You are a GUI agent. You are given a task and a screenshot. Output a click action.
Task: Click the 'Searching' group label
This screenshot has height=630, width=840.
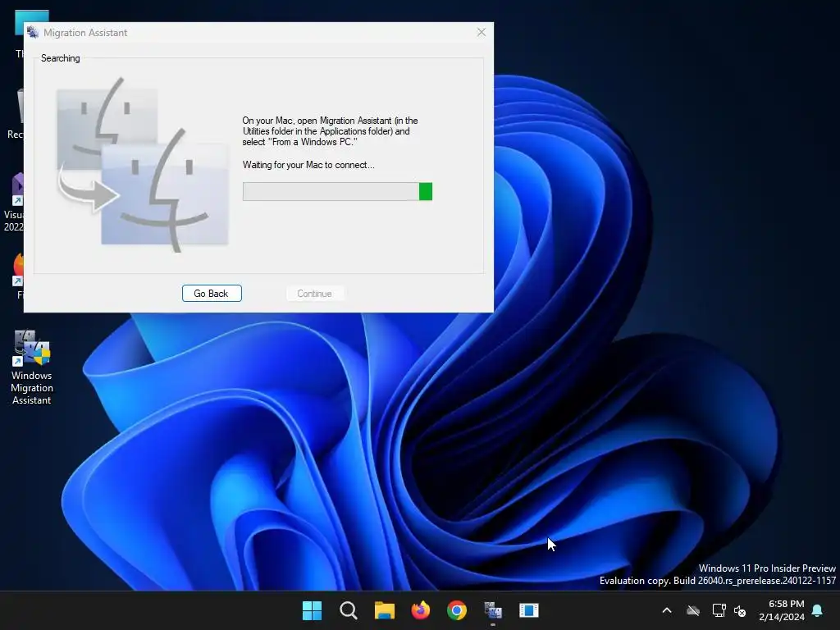click(x=61, y=58)
